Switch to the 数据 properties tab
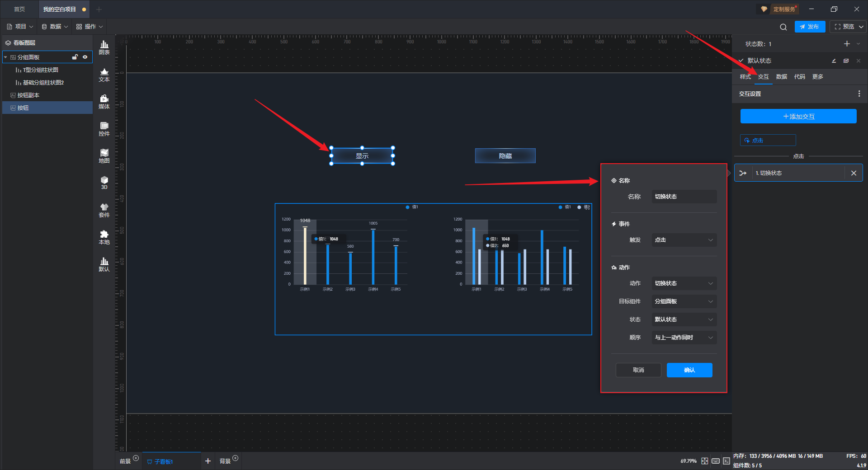The width and height of the screenshot is (868, 470). point(781,77)
